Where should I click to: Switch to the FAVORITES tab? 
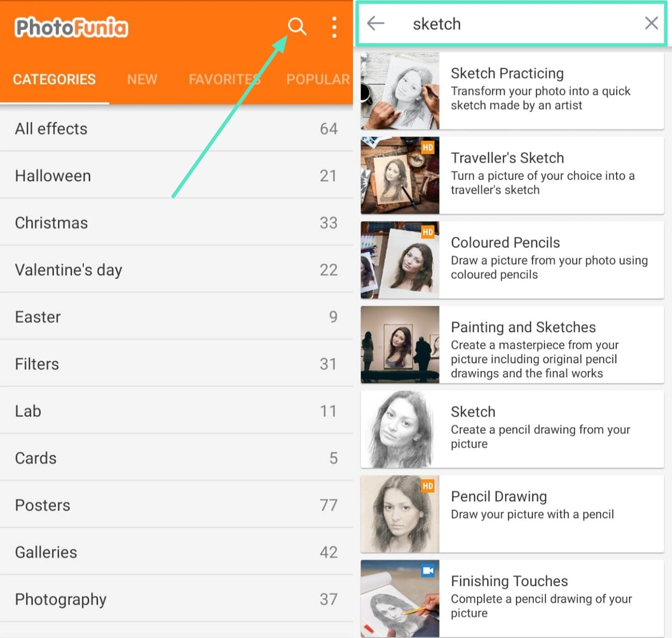[x=224, y=79]
